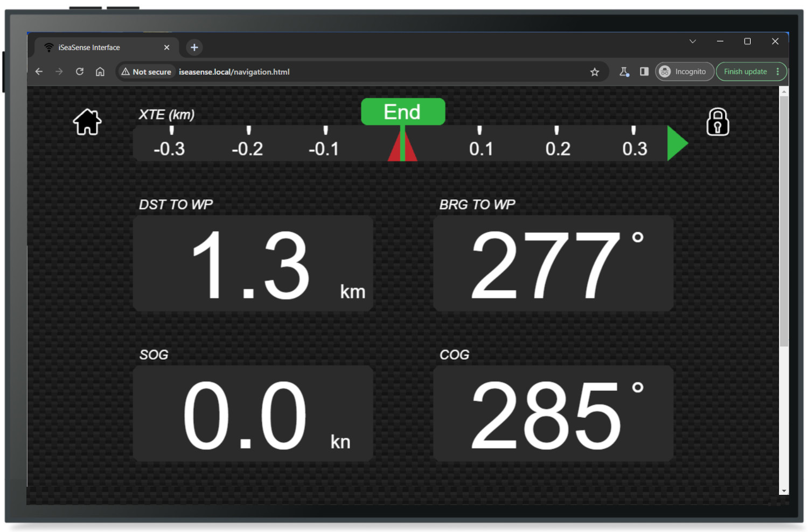Click the home icon in the navigation header

pyautogui.click(x=87, y=122)
